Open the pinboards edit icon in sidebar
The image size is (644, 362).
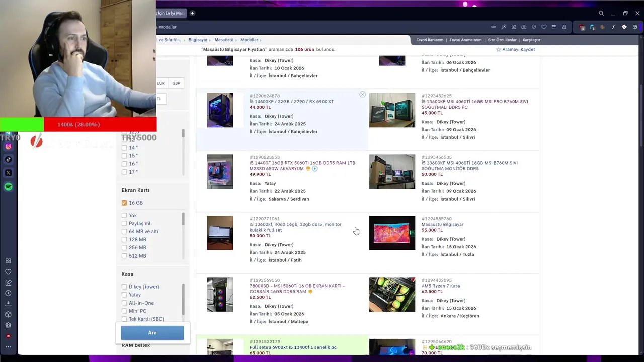(8, 283)
